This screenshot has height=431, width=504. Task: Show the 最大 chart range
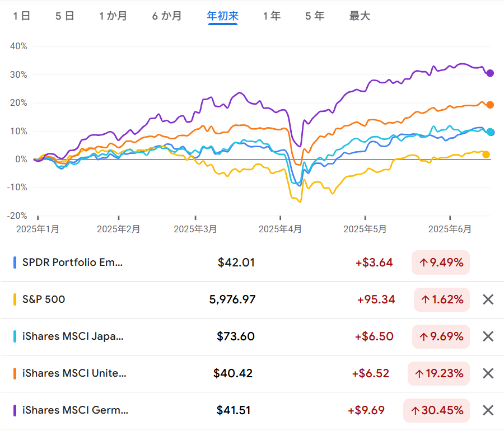point(360,16)
